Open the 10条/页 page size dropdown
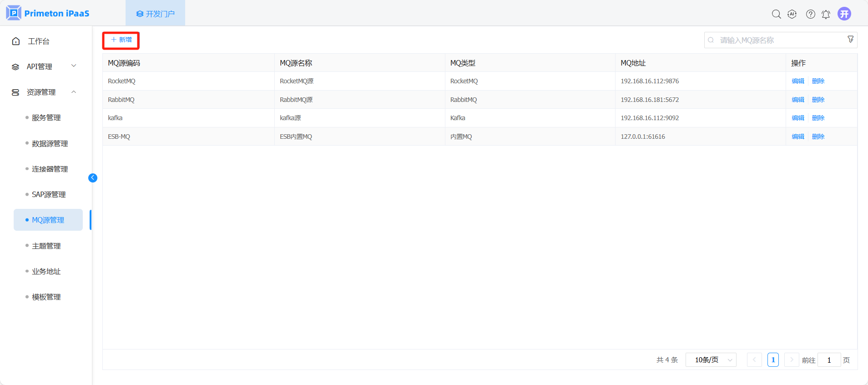Viewport: 868px width, 385px height. coord(711,360)
